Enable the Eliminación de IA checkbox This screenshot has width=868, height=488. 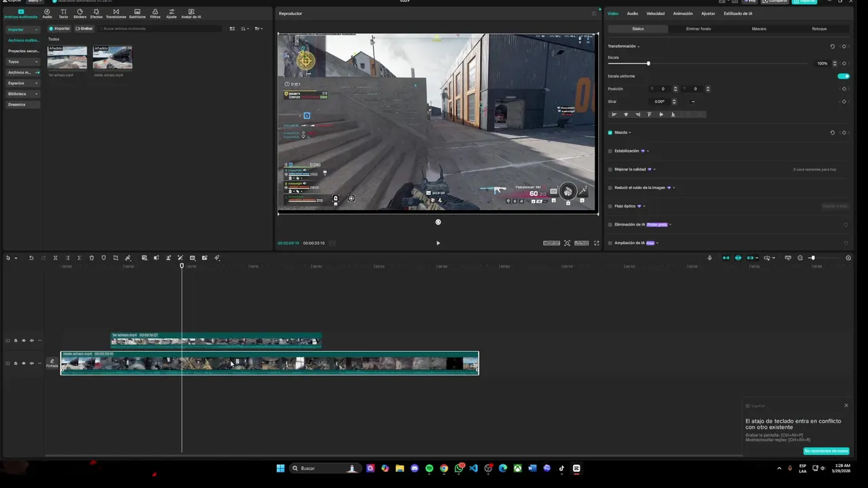coord(610,224)
